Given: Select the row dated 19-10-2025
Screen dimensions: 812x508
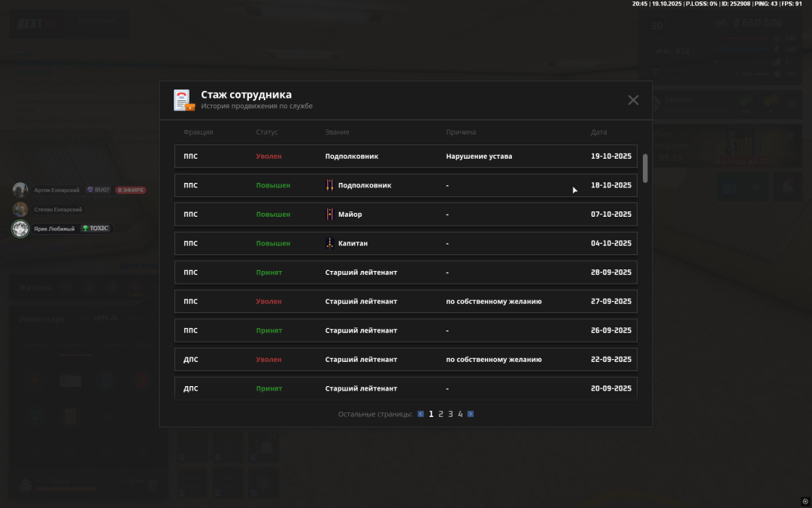Looking at the screenshot, I should (406, 157).
